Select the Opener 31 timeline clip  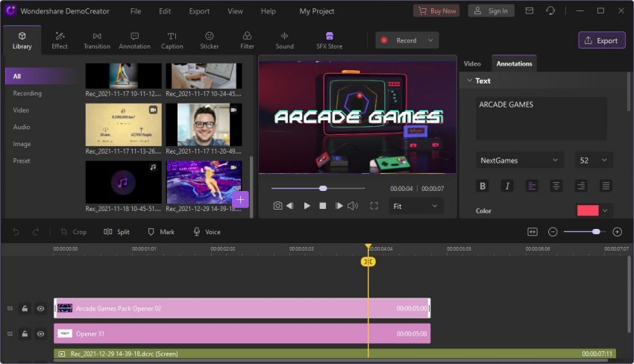point(242,333)
